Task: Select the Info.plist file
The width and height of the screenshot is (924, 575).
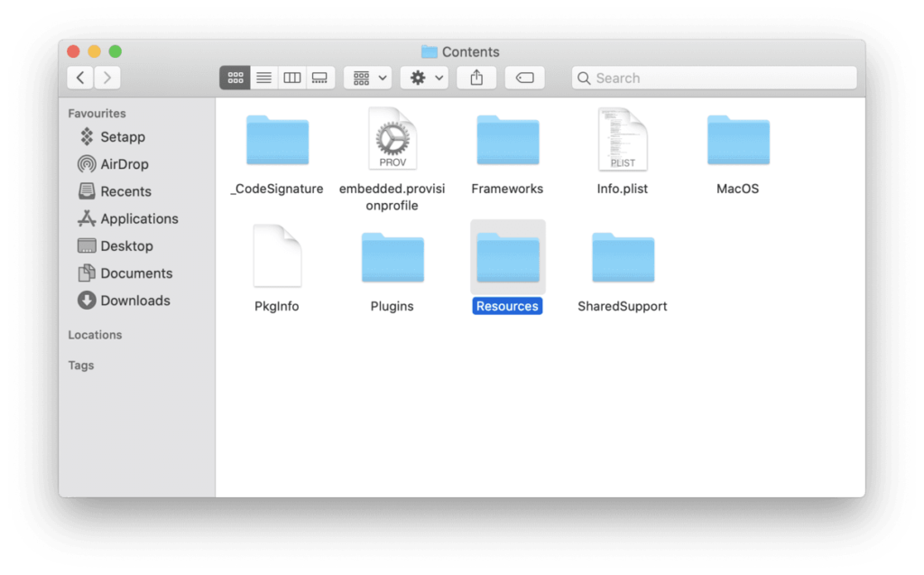Action: click(623, 152)
